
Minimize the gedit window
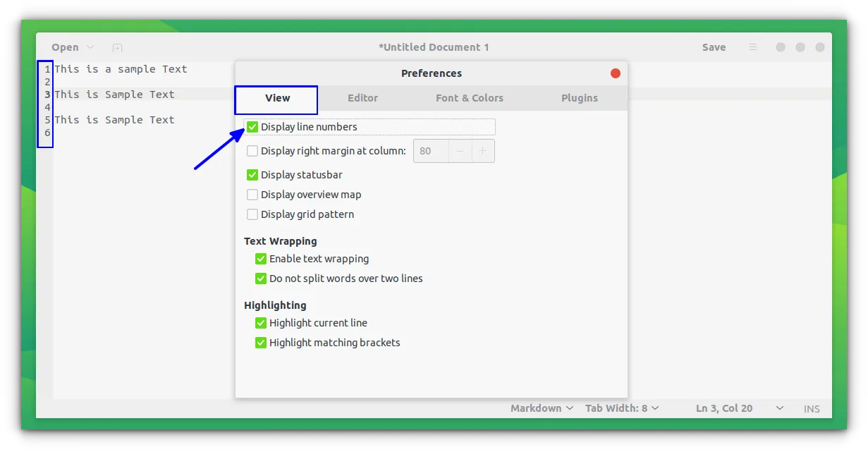click(x=781, y=47)
